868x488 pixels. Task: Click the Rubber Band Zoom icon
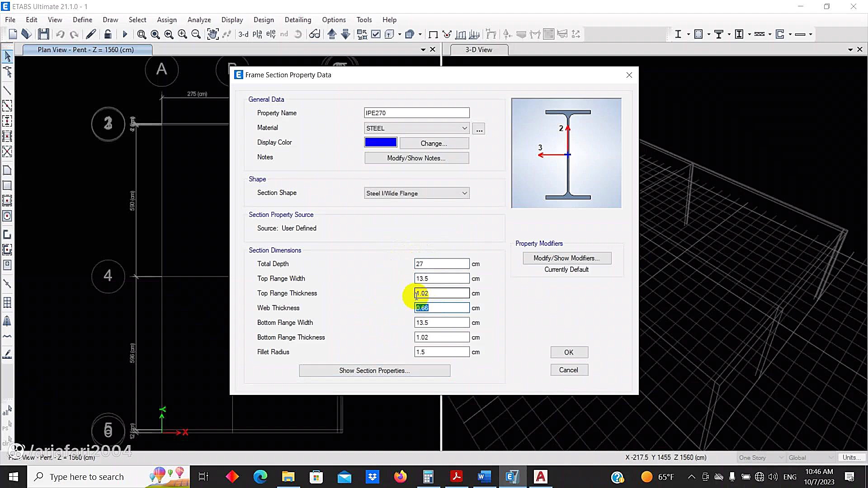(142, 34)
